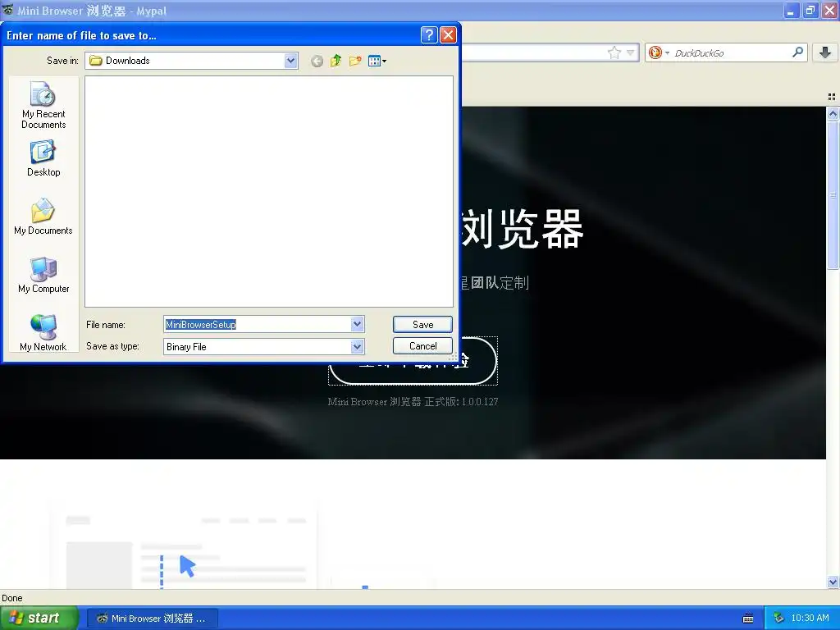Open the Downloads arrow toolbar button
This screenshot has height=630, width=840.
tap(825, 52)
